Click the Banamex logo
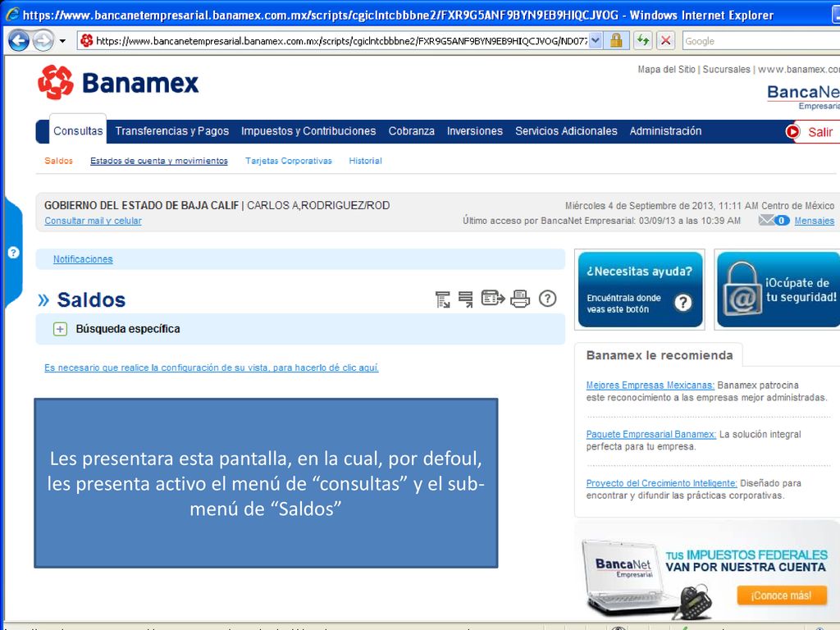Viewport: 840px width, 630px height. pyautogui.click(x=118, y=83)
